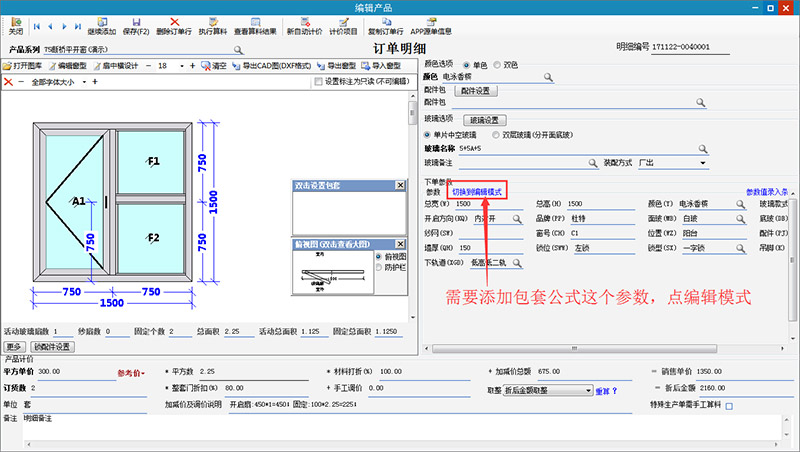Image resolution: width=800 pixels, height=452 pixels.
Task: Open the 参考价 dropdown
Action: tap(131, 373)
